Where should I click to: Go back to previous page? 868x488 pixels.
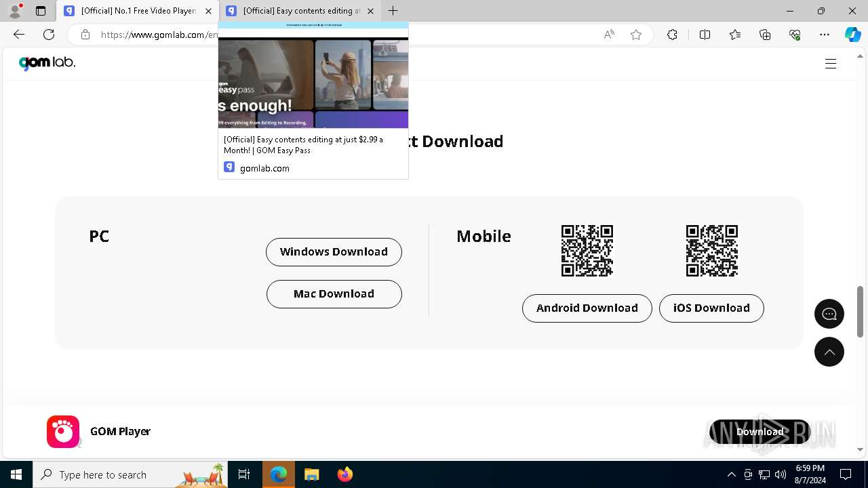[x=19, y=35]
